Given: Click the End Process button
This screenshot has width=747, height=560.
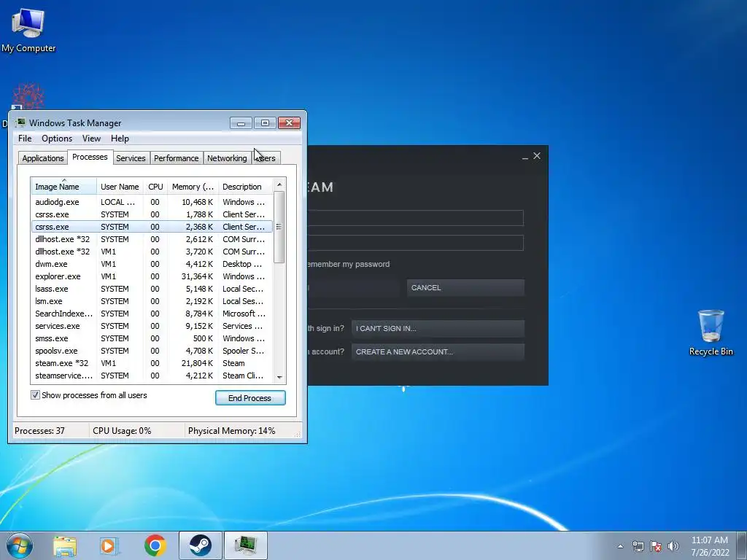Looking at the screenshot, I should click(250, 397).
